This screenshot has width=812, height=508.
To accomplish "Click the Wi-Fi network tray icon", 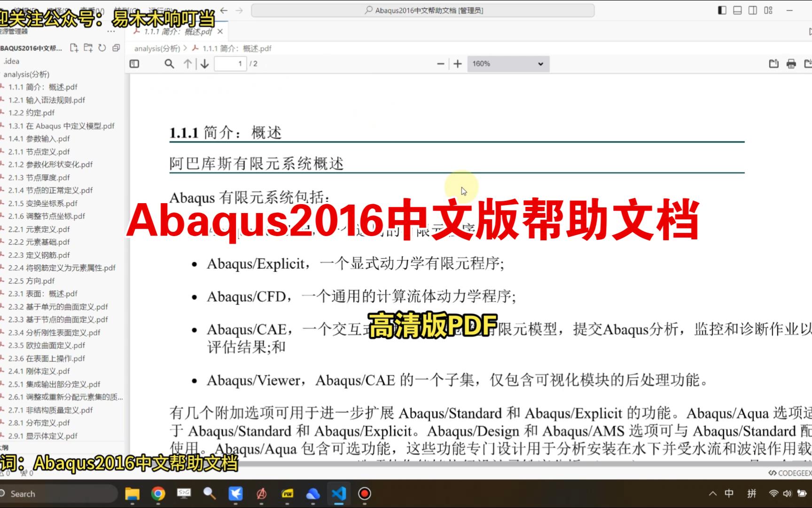I will pyautogui.click(x=773, y=494).
